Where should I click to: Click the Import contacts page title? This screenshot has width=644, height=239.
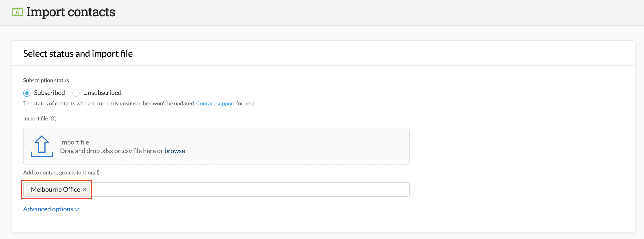point(71,12)
